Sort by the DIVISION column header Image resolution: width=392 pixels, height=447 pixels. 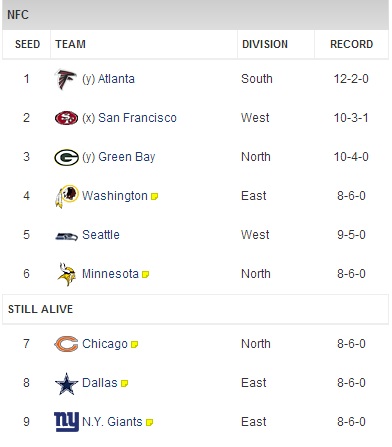click(265, 44)
